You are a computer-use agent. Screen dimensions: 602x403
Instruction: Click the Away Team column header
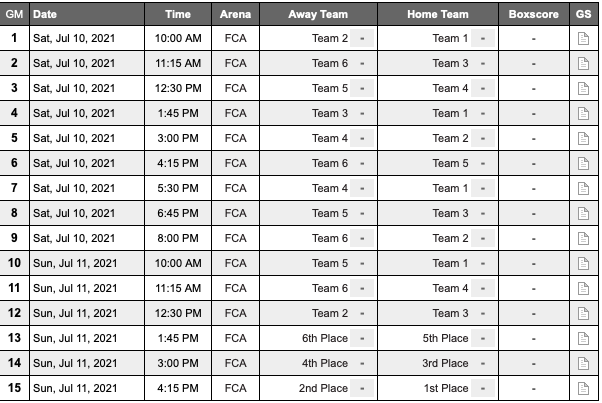[318, 14]
